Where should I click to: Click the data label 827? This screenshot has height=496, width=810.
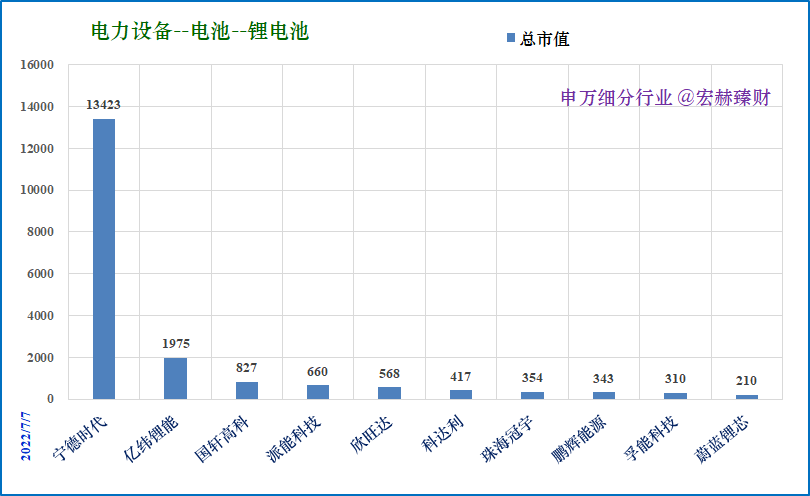pyautogui.click(x=246, y=368)
